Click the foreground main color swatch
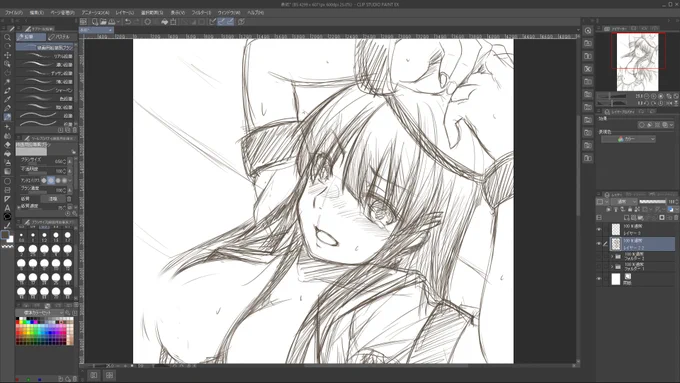Viewport: 680px width, 383px height. tap(5, 235)
